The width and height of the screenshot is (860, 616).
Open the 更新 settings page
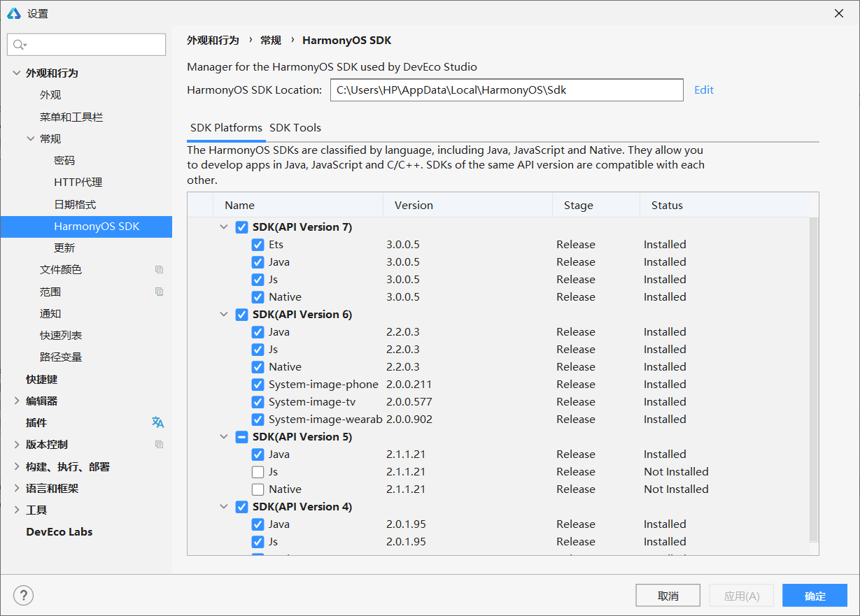click(x=64, y=248)
